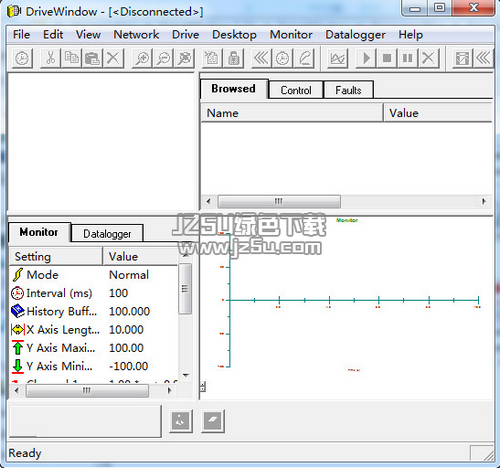Click the settings list scroll right arrow
This screenshot has height=468, width=500.
pyautogui.click(x=169, y=390)
